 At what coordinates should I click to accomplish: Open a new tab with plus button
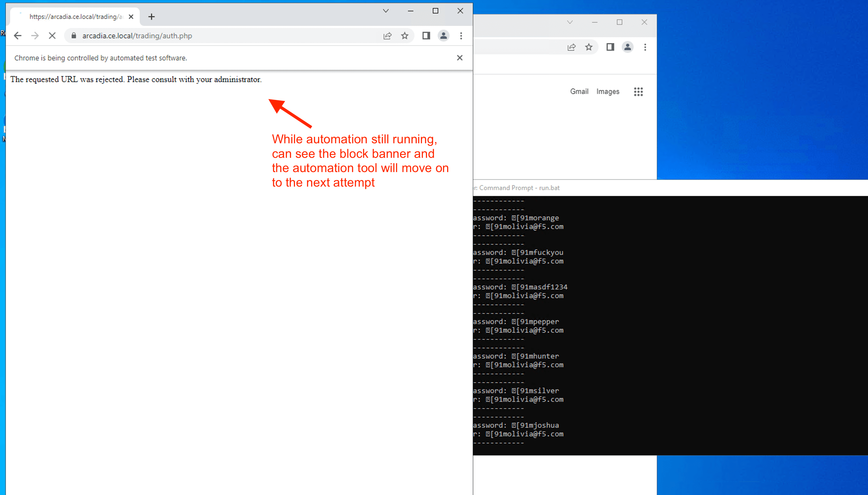click(151, 17)
